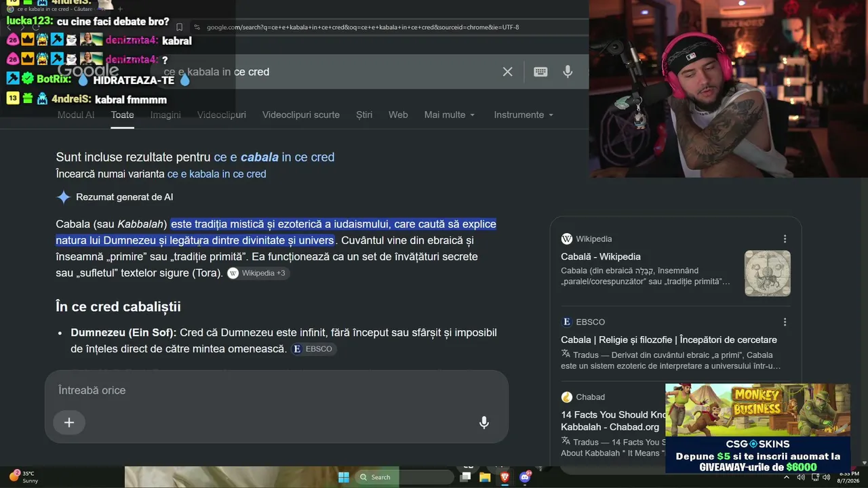Screen dimensions: 868x488
Task: Open the Videoclipuri tab
Action: click(x=222, y=115)
